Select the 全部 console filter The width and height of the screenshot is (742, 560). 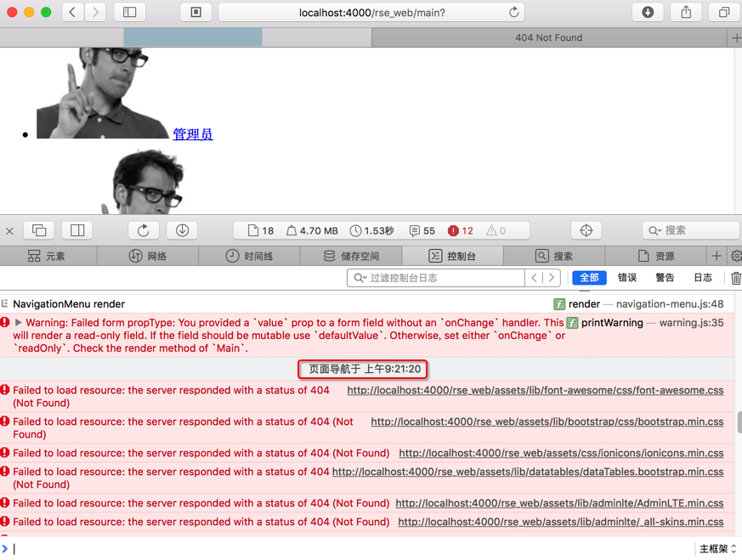[x=589, y=278]
